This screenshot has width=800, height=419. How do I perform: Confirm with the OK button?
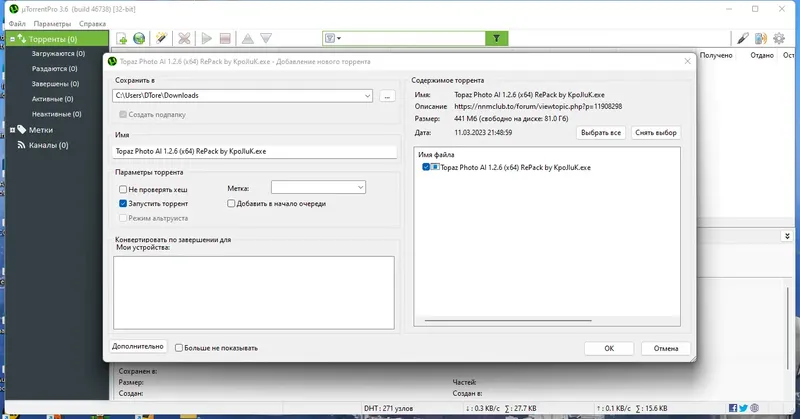pos(609,348)
